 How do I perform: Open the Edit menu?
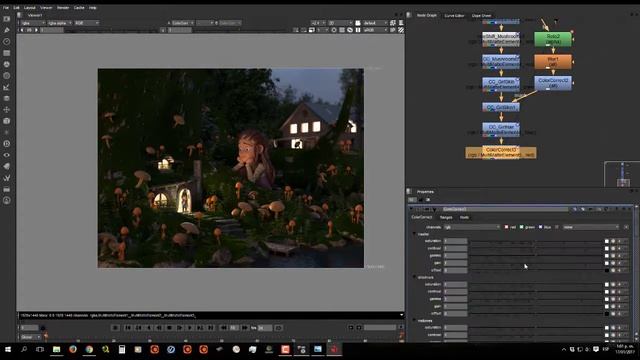tap(16, 8)
